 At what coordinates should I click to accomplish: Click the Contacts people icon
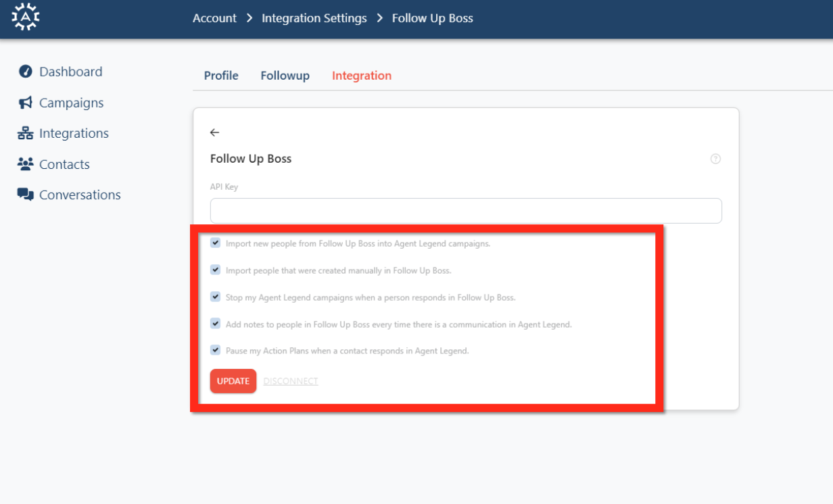pyautogui.click(x=26, y=164)
